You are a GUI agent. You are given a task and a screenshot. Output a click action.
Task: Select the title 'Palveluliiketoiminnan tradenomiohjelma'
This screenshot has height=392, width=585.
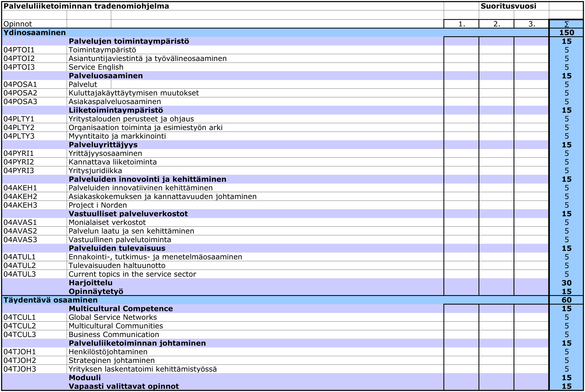(x=86, y=6)
